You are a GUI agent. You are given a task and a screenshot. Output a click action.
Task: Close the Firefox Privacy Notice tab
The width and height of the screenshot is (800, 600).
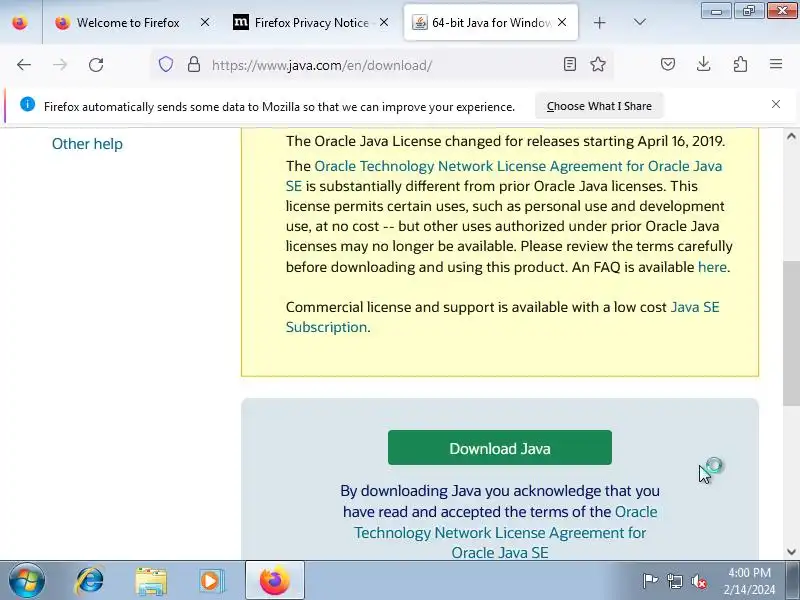(x=384, y=22)
